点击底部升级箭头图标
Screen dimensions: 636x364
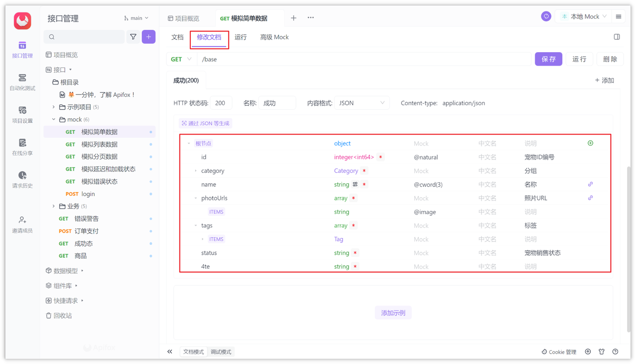coord(588,352)
